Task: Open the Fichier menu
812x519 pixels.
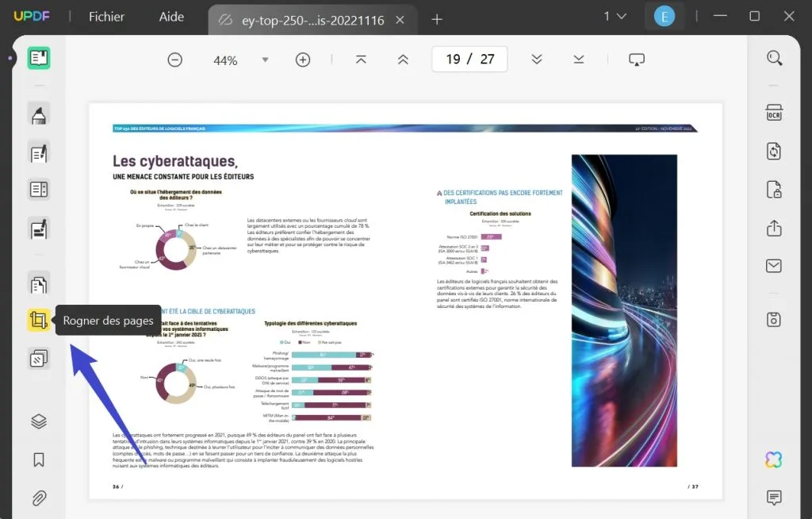Action: (105, 16)
